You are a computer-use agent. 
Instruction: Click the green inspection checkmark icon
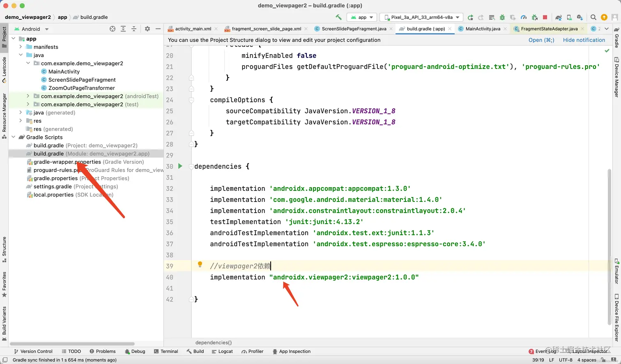607,51
